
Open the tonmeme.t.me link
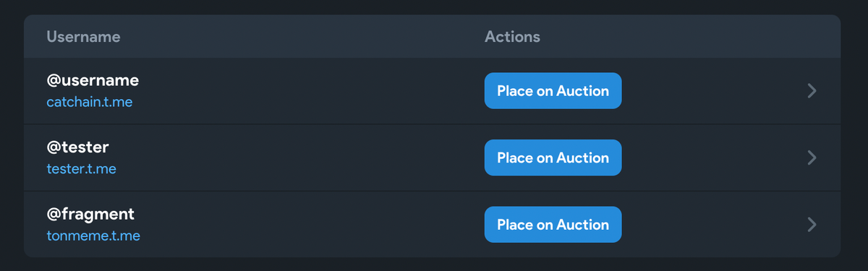pos(93,236)
